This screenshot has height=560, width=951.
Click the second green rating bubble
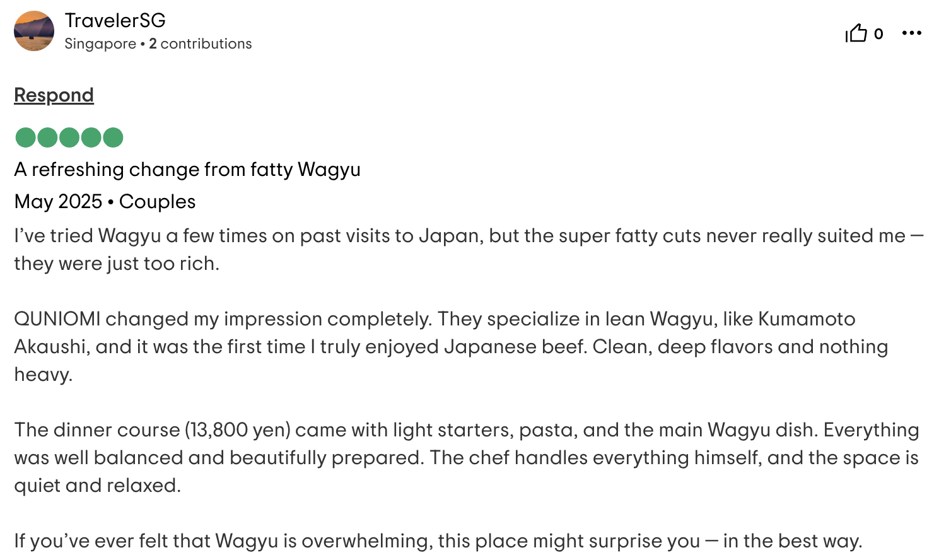coord(47,137)
